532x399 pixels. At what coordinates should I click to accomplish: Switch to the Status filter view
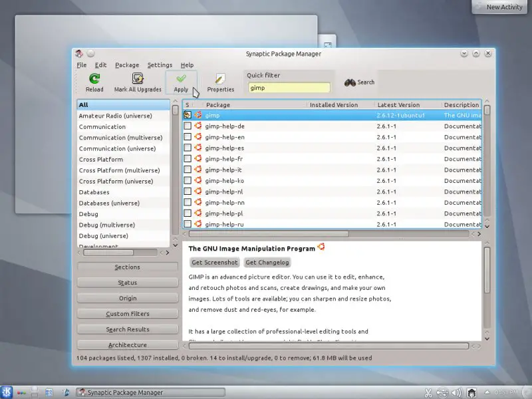tap(128, 283)
